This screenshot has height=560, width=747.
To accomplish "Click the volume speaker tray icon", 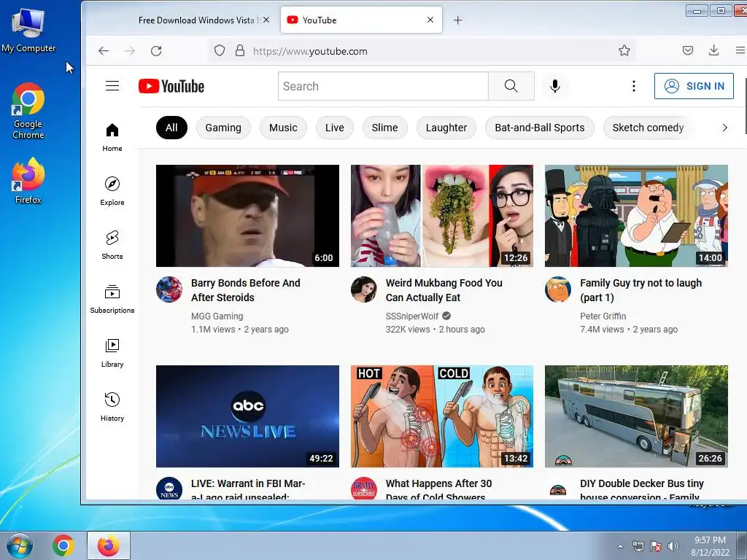I will [x=673, y=546].
